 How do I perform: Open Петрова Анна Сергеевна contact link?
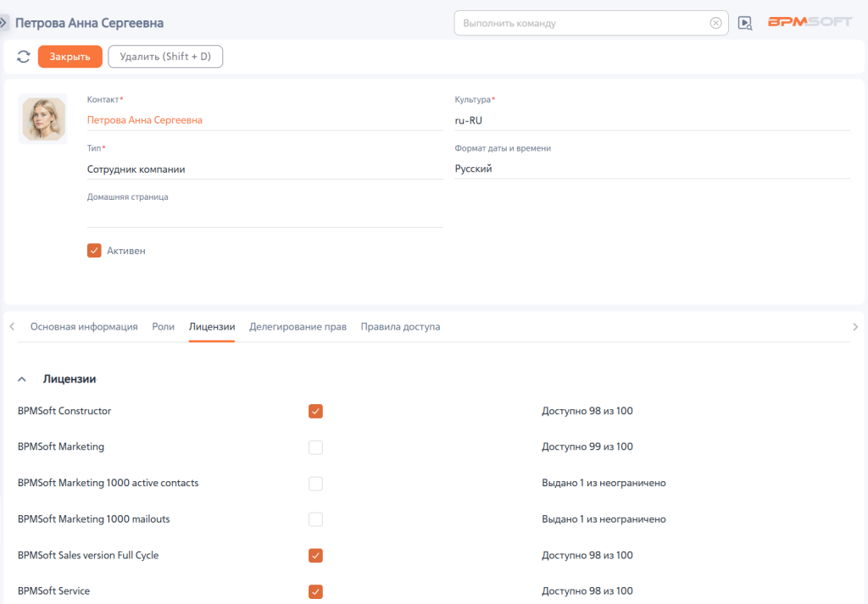pyautogui.click(x=144, y=120)
